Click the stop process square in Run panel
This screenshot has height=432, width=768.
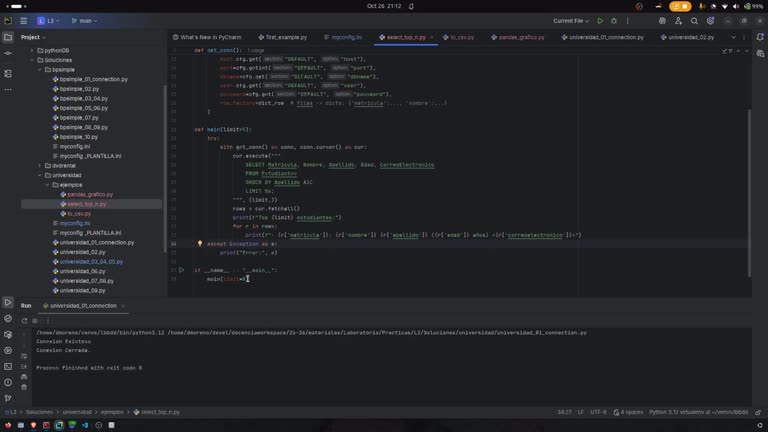click(35, 321)
